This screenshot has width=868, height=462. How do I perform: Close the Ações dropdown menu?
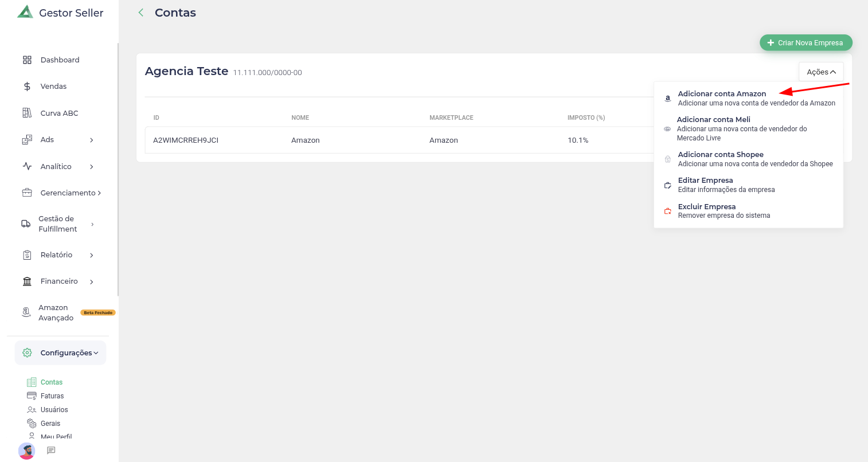coord(821,72)
